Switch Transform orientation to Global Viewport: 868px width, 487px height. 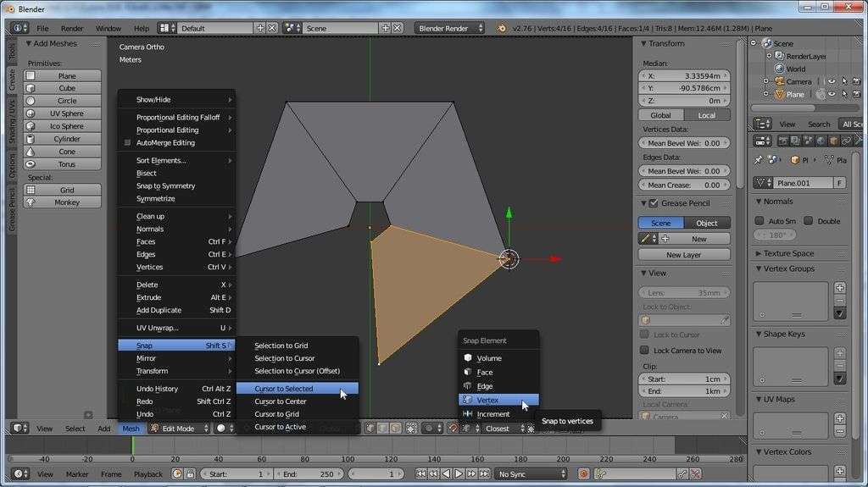coord(660,115)
